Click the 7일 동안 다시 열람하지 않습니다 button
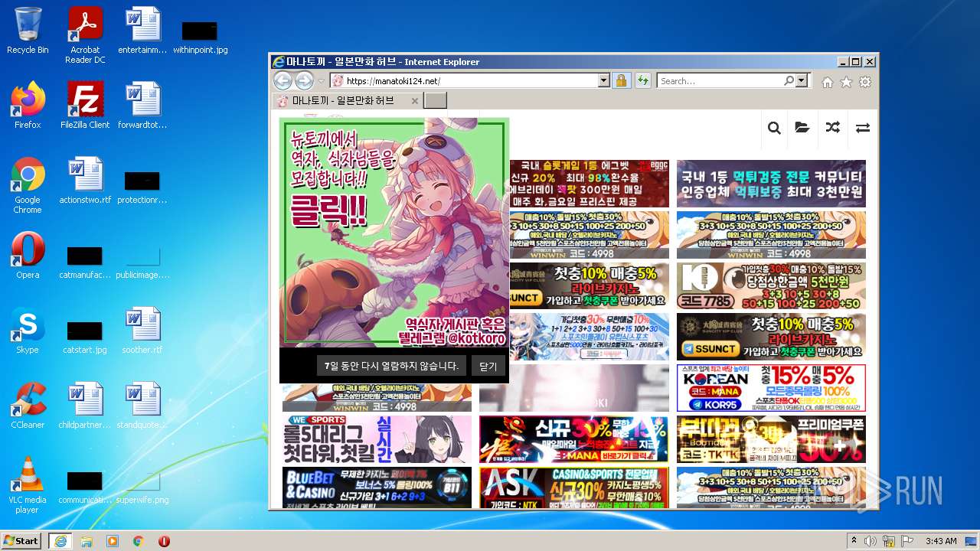 click(391, 366)
